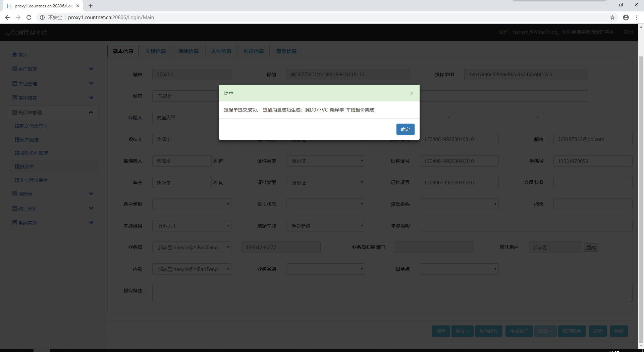Open the 出单点 dropdown
Viewport: 644px width, 352px height.
tap(459, 269)
